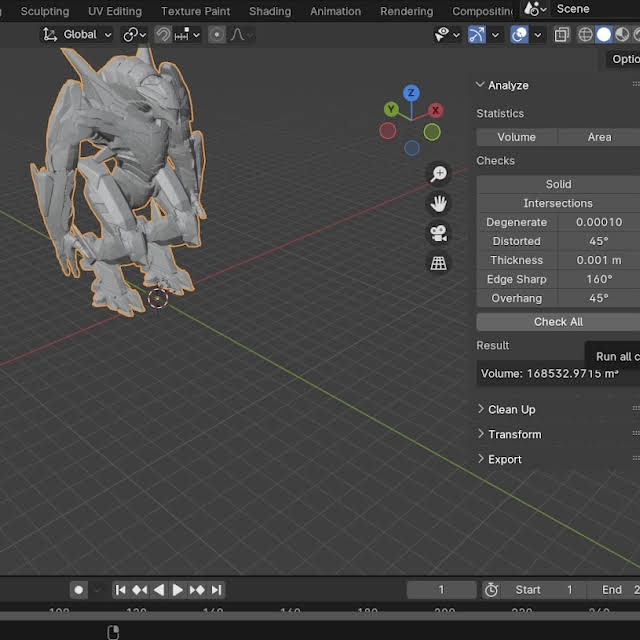
Task: Click the red X axis gizmo
Action: point(436,110)
